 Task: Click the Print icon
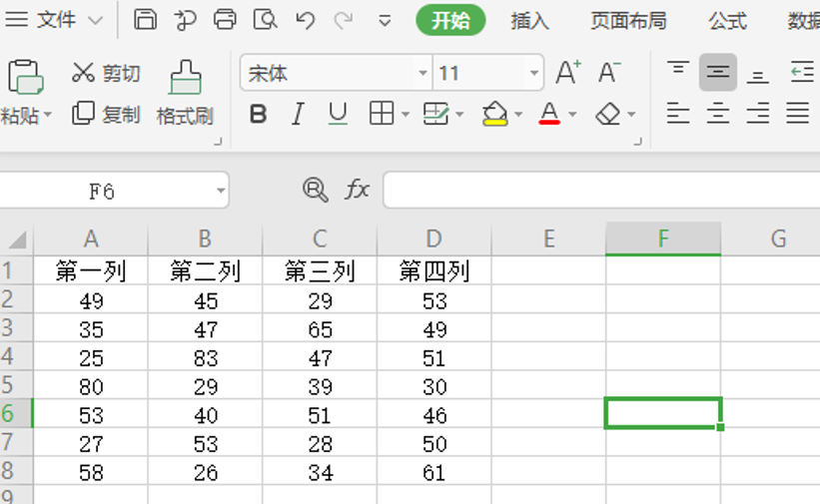pyautogui.click(x=226, y=20)
